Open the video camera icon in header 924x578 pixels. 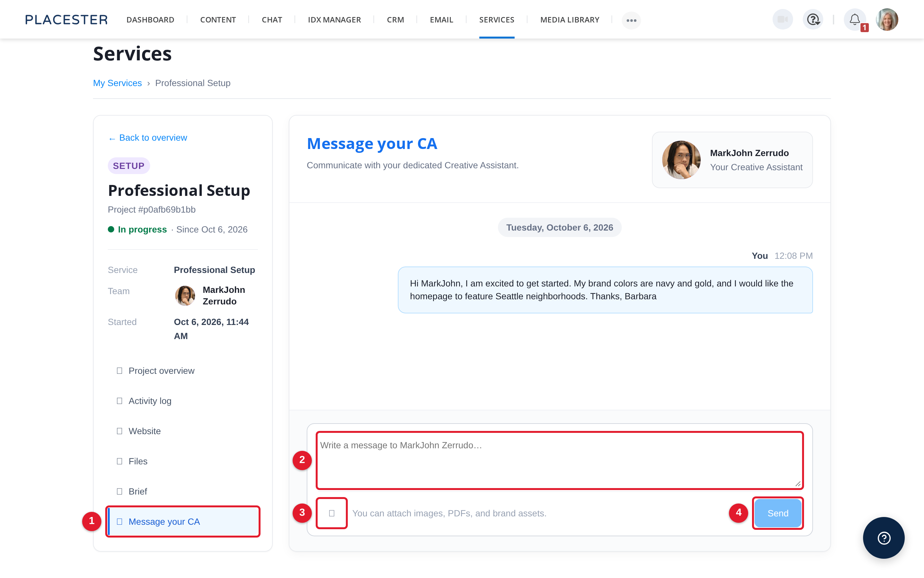point(782,20)
